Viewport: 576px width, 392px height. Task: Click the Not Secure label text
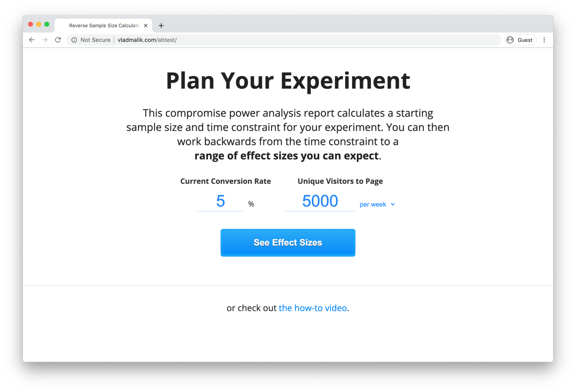pos(95,40)
